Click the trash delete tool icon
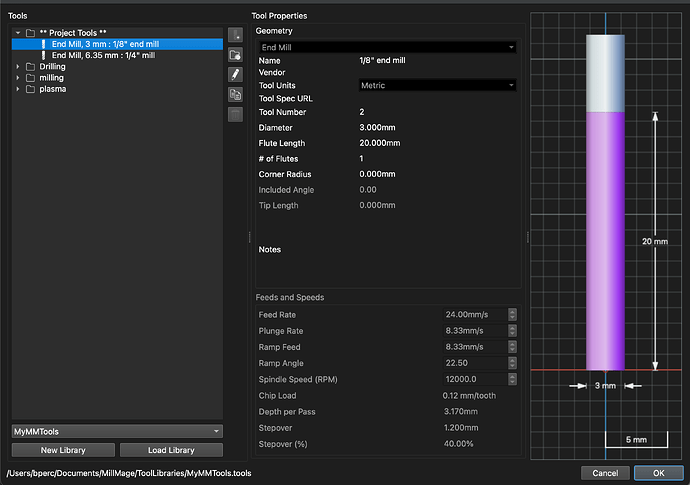This screenshot has width=690, height=485. coord(235,114)
